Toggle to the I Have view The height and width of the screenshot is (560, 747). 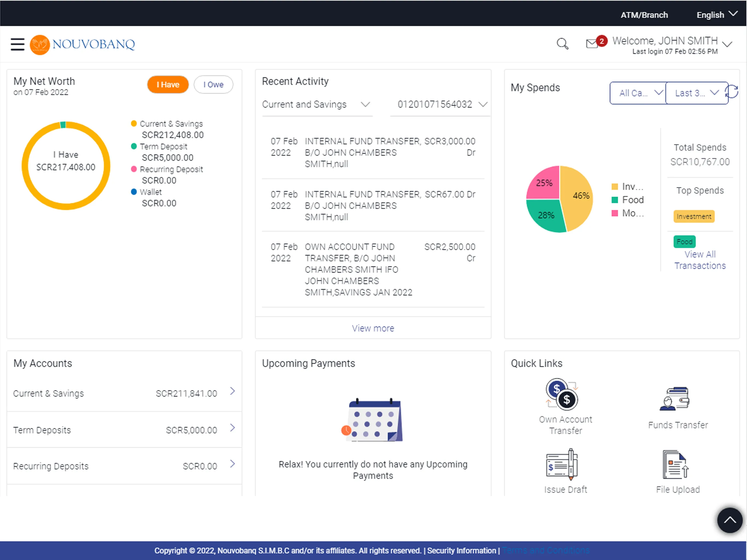coord(168,85)
